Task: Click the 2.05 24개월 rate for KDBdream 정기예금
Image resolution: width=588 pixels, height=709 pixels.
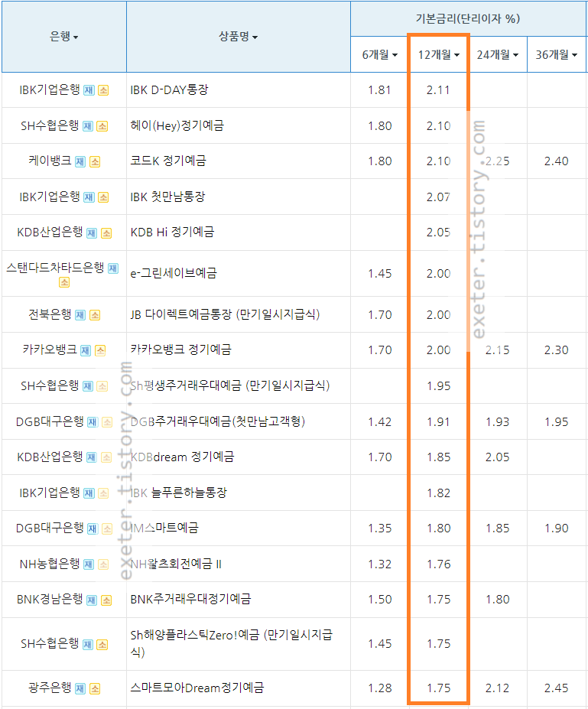Action: (498, 457)
